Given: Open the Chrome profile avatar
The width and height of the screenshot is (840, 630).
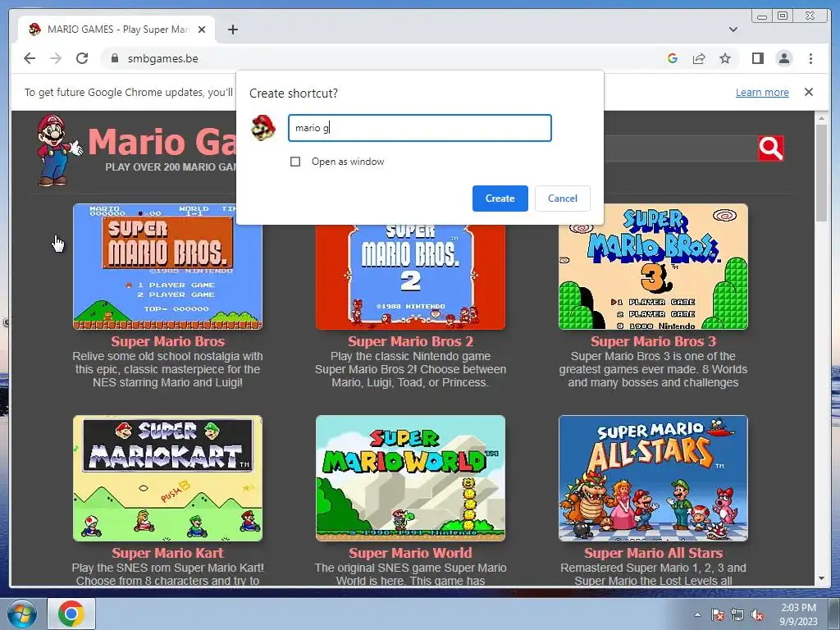Looking at the screenshot, I should pos(783,58).
